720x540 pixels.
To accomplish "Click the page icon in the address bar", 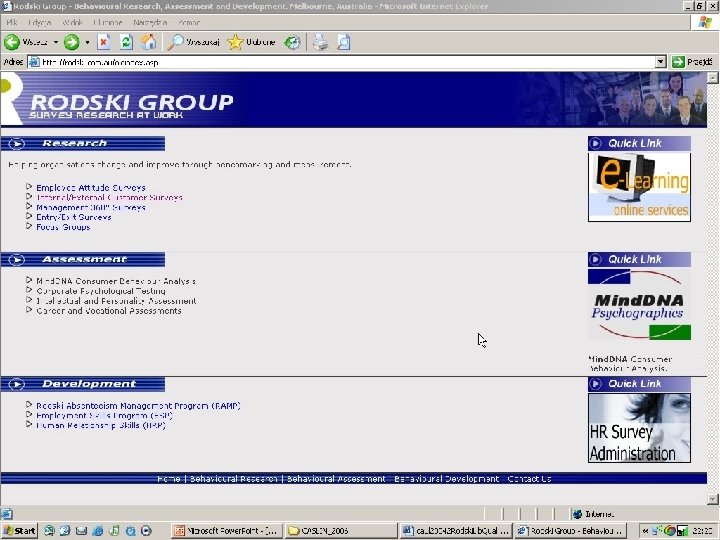I will [34, 62].
